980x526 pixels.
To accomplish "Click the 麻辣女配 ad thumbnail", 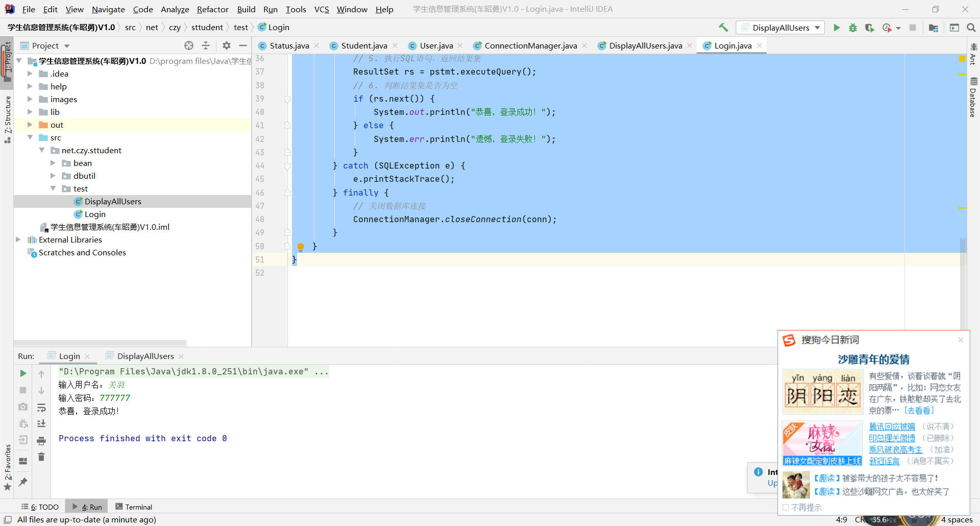I will (x=822, y=443).
